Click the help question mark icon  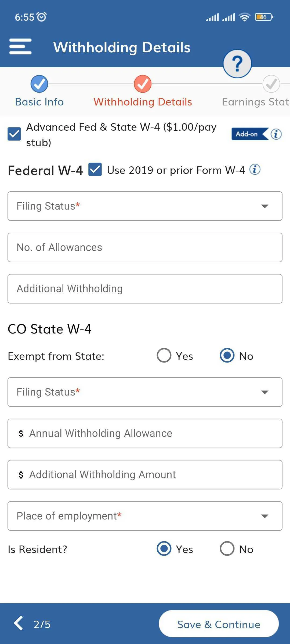coord(237,64)
